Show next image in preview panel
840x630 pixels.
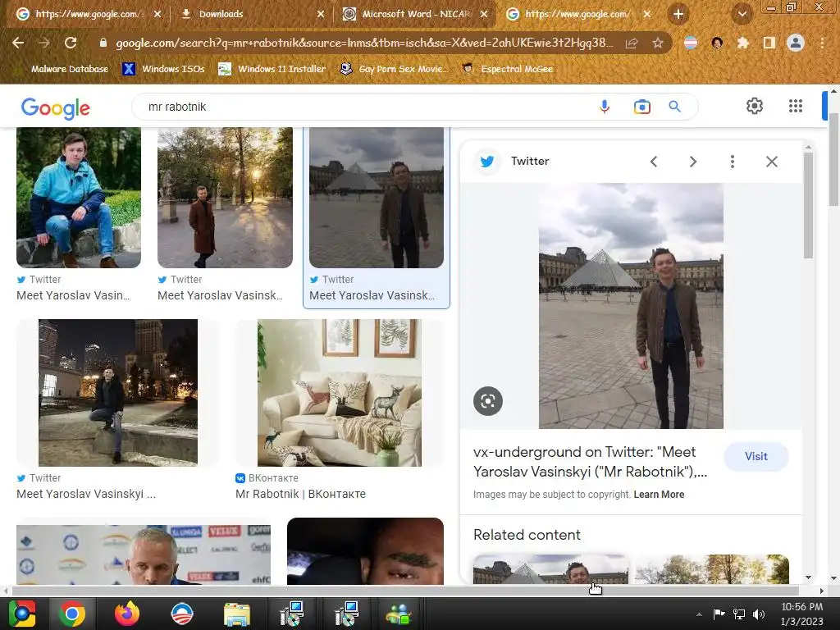coord(692,162)
